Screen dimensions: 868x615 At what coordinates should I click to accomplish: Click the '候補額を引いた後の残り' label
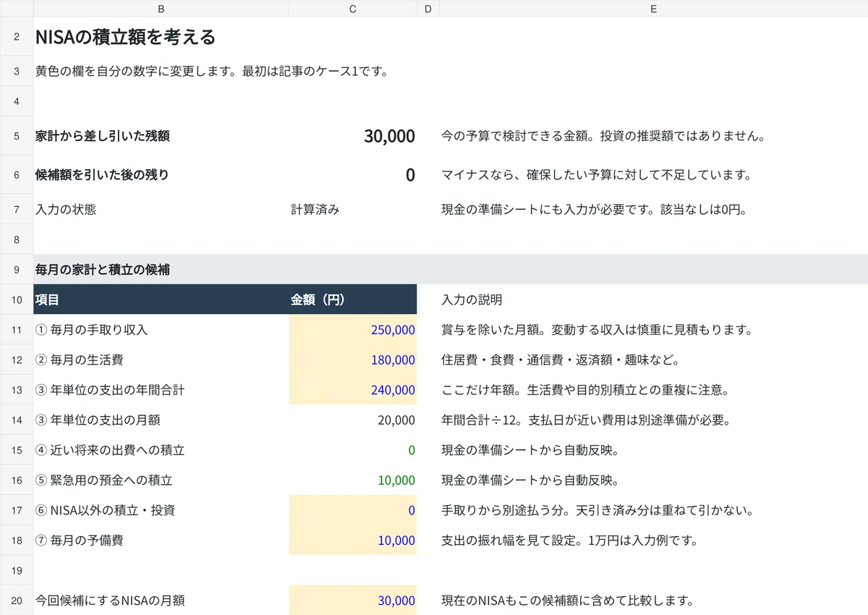[102, 174]
